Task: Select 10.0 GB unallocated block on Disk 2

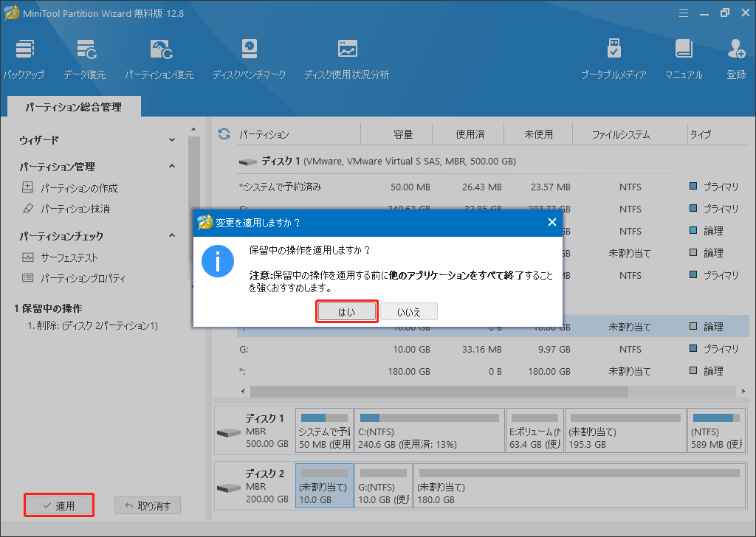Action: click(324, 485)
